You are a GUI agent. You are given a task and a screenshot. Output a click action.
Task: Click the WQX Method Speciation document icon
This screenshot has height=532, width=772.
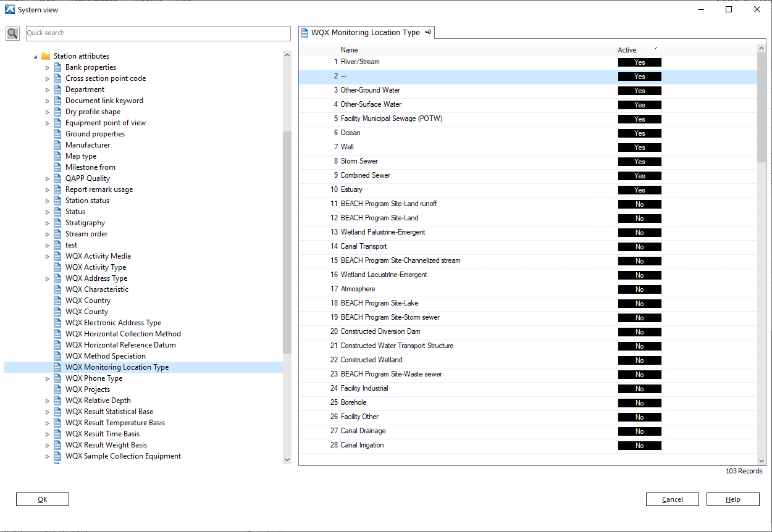pyautogui.click(x=57, y=356)
